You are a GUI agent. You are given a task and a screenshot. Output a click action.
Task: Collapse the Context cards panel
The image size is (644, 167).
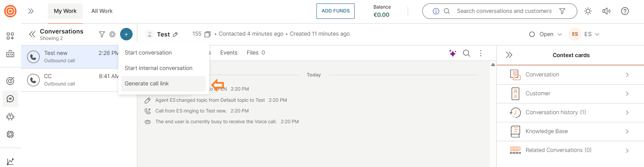coord(509,55)
